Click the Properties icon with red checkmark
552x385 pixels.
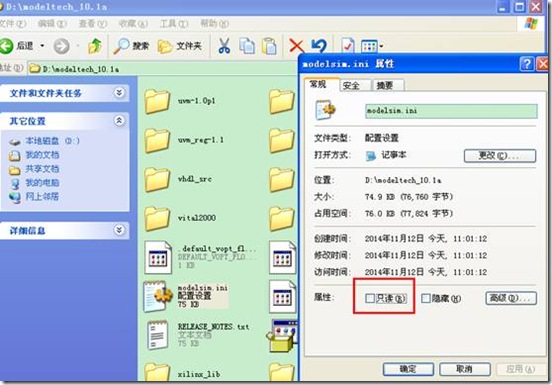point(347,45)
